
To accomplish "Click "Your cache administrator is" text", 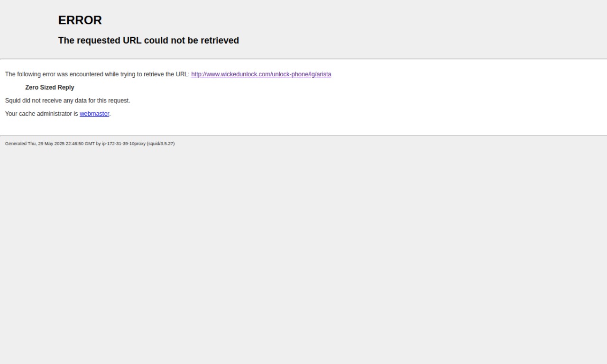I will 42,114.
